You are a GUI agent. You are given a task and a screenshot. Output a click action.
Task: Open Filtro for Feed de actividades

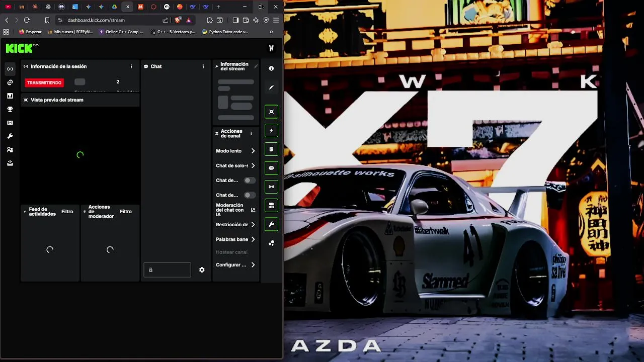tap(67, 212)
